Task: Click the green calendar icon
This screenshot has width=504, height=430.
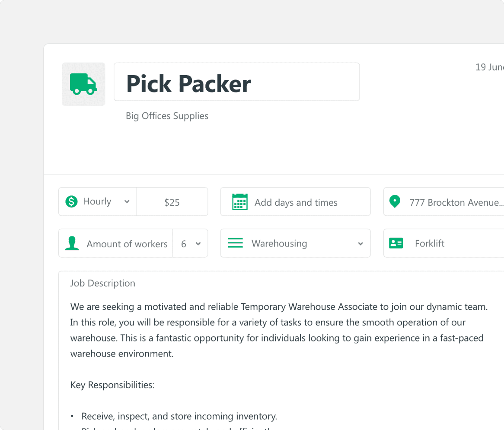Action: point(240,202)
